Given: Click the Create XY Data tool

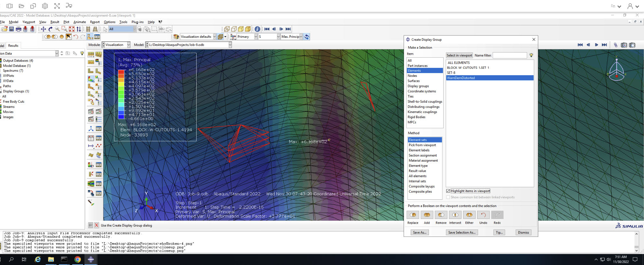Looking at the screenshot, I should pos(91,138).
